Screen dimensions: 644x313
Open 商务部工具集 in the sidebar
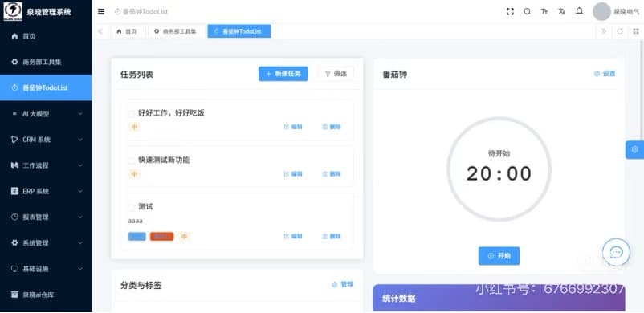[x=46, y=62]
